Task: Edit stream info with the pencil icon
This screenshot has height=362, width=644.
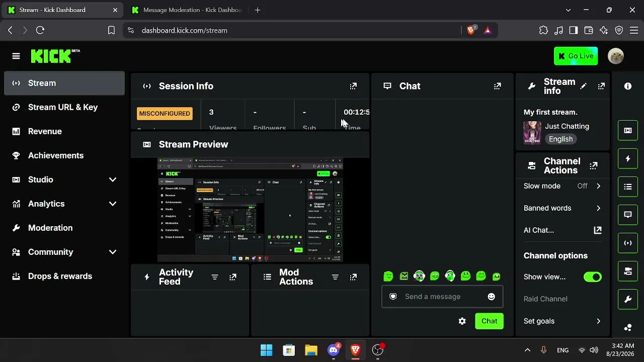Action: pos(583,86)
